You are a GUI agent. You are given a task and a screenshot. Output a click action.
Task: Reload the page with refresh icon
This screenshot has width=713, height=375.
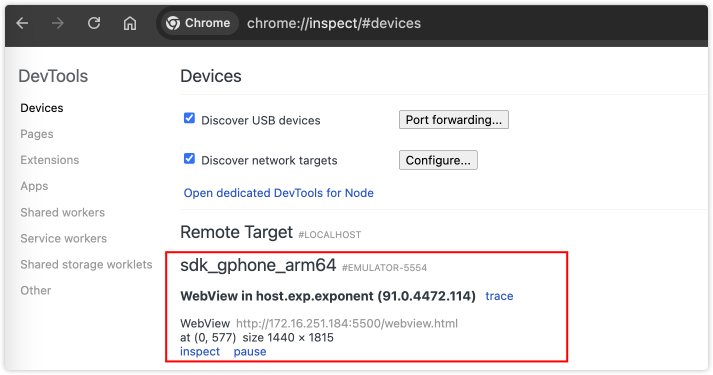pos(94,23)
